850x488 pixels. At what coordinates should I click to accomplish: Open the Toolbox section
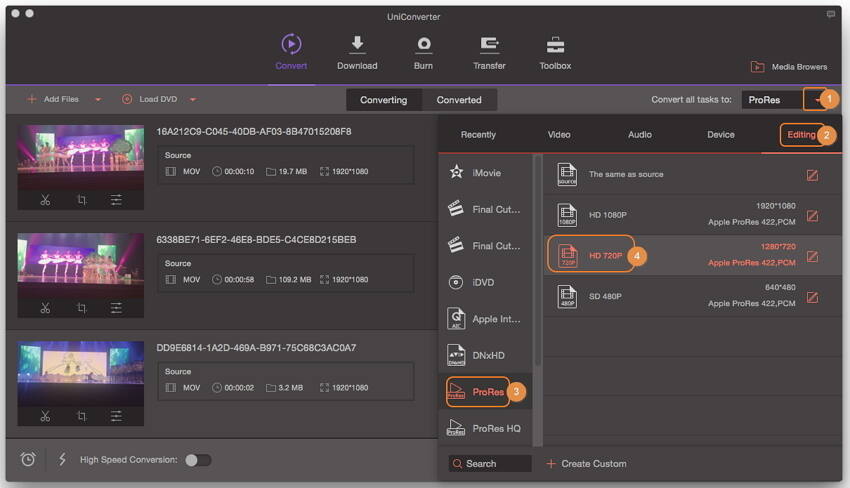pyautogui.click(x=555, y=53)
